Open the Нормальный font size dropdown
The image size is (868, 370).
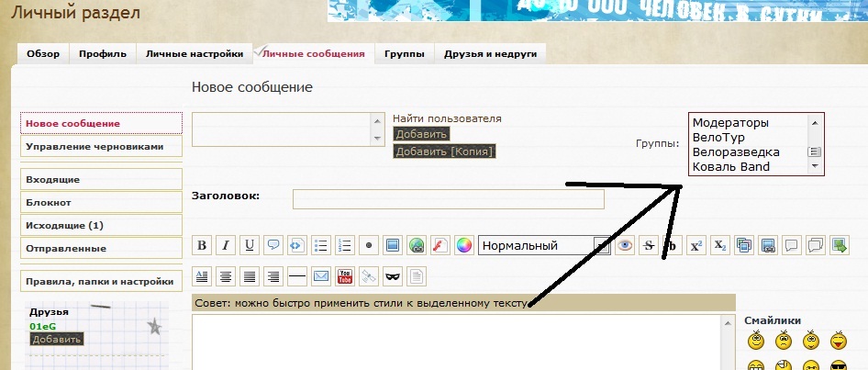tap(543, 245)
